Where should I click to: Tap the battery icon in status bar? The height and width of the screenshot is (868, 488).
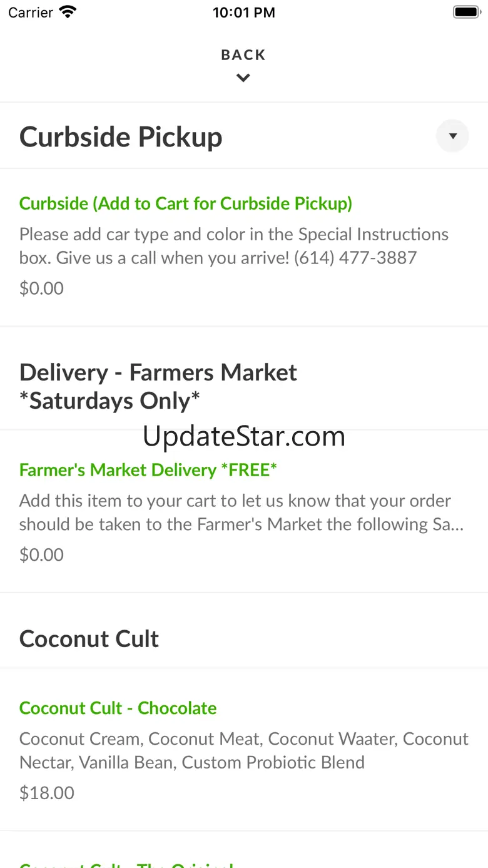465,12
